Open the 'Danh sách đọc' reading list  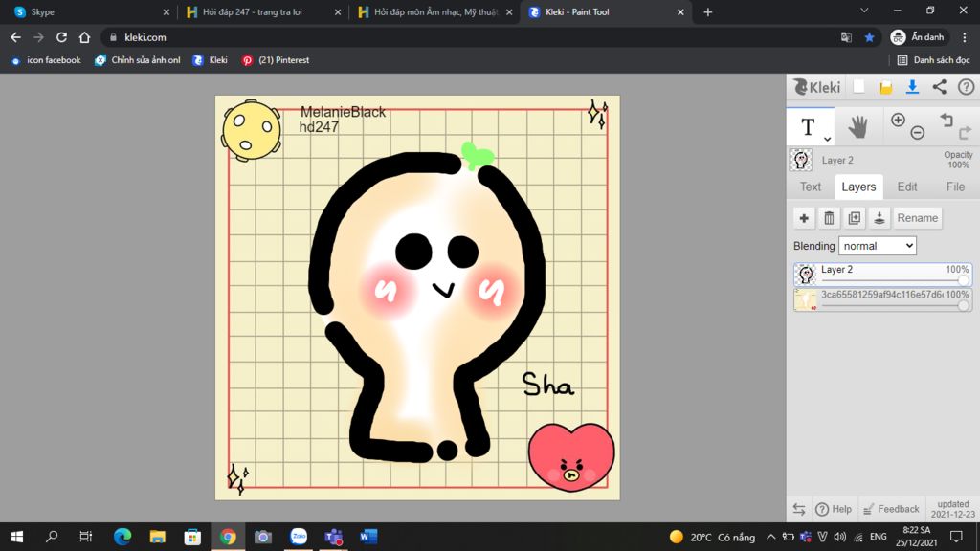click(933, 60)
